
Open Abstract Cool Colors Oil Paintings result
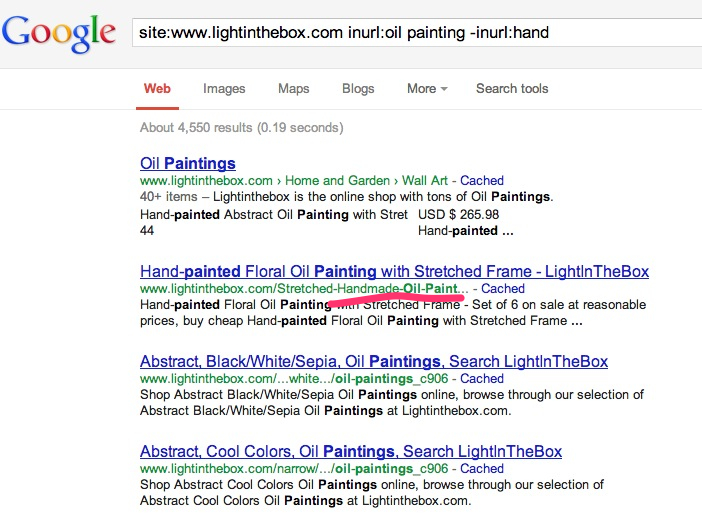click(x=350, y=451)
